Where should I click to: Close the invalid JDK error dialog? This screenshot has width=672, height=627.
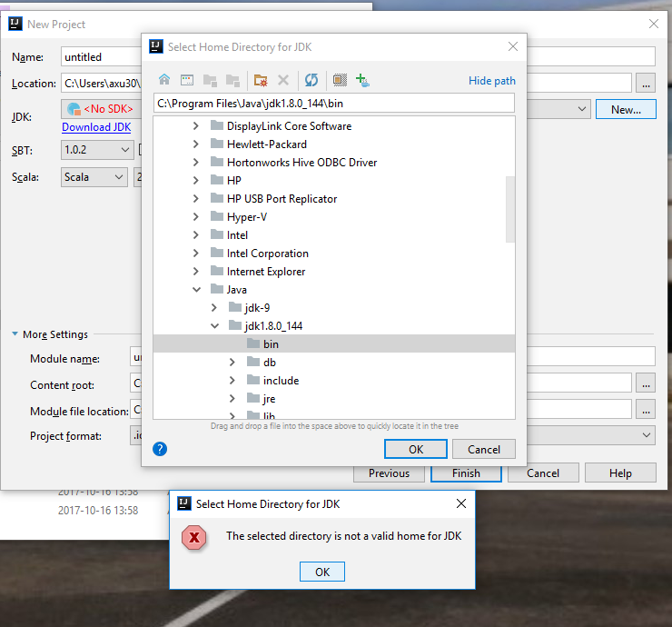tap(461, 503)
